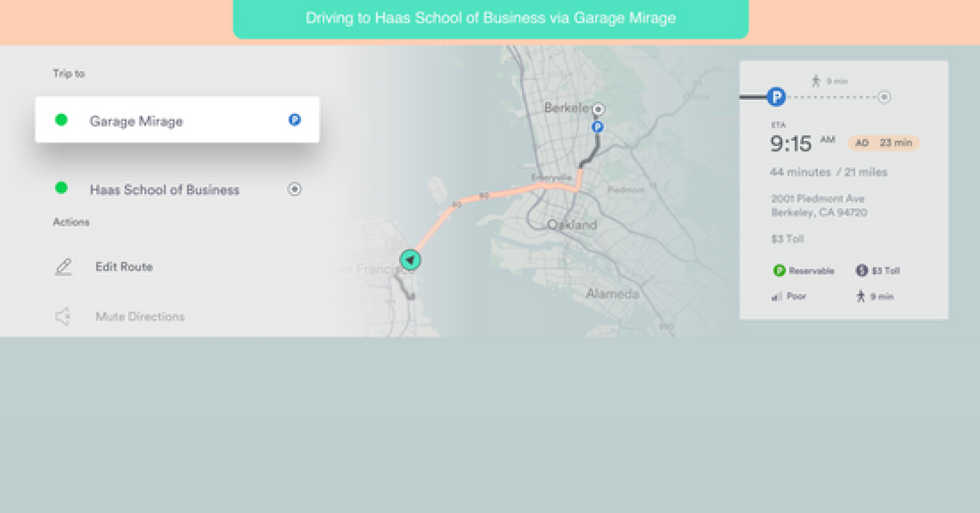The height and width of the screenshot is (513, 980).
Task: Click the Poor signal label
Action: coord(796,296)
